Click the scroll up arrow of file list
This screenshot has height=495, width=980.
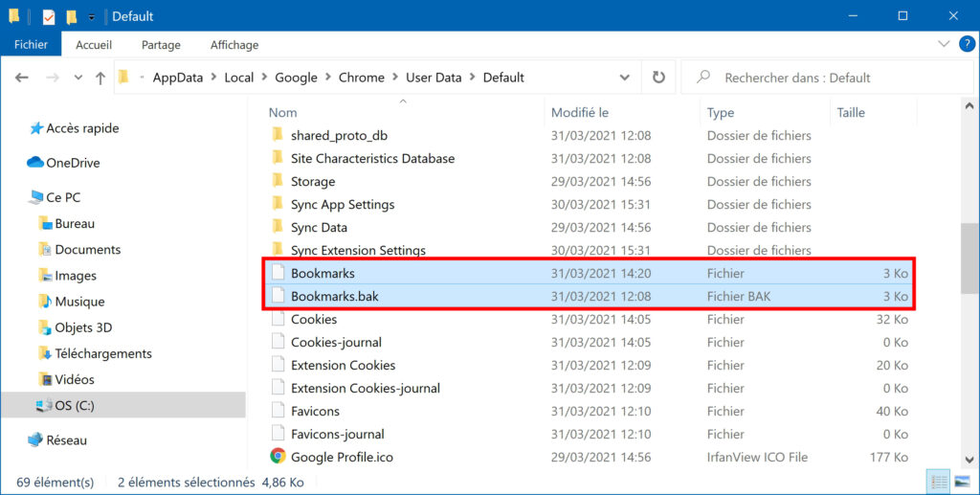tap(969, 106)
